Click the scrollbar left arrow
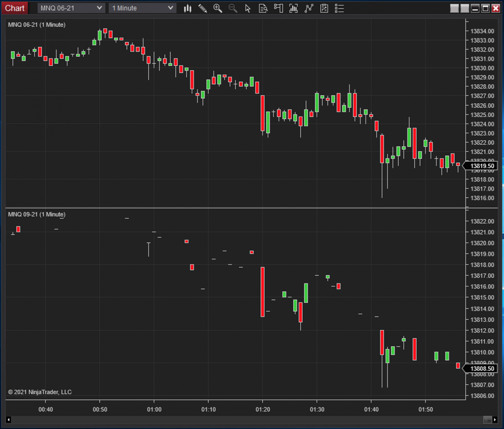The height and width of the screenshot is (429, 504). pos(9,419)
